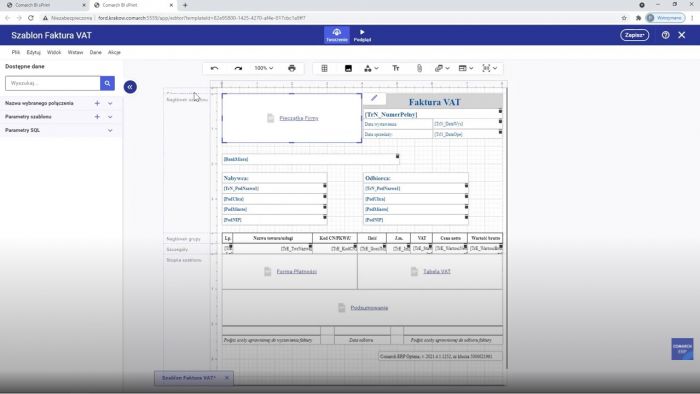Insert an image into the template
Image resolution: width=700 pixels, height=394 pixels.
coord(348,68)
